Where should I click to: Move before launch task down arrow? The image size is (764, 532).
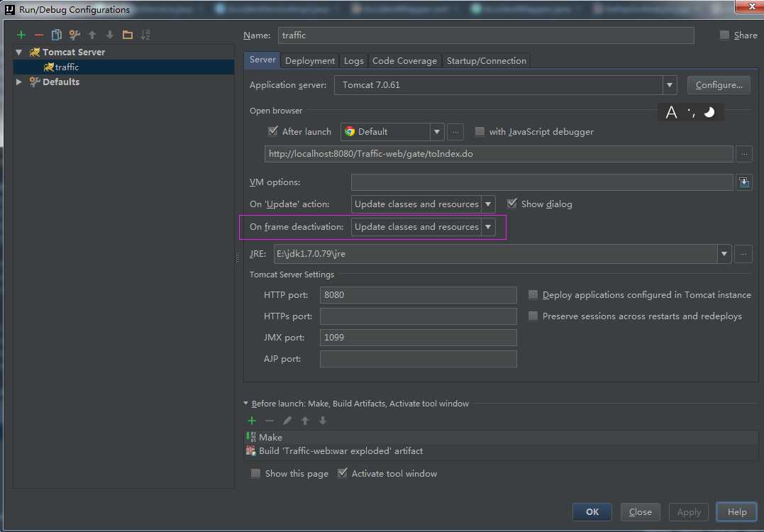click(x=323, y=421)
